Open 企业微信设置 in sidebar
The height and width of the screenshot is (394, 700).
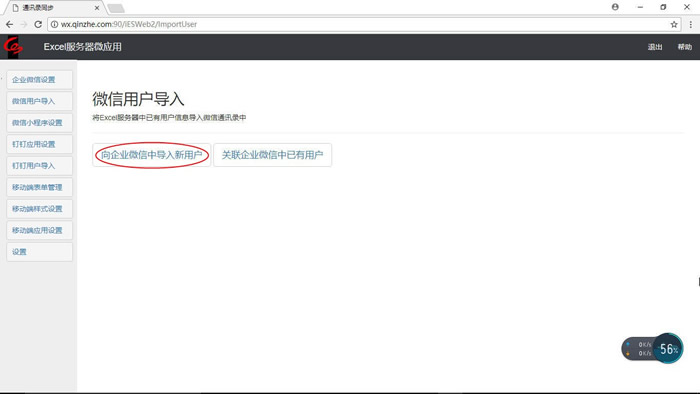tap(39, 80)
